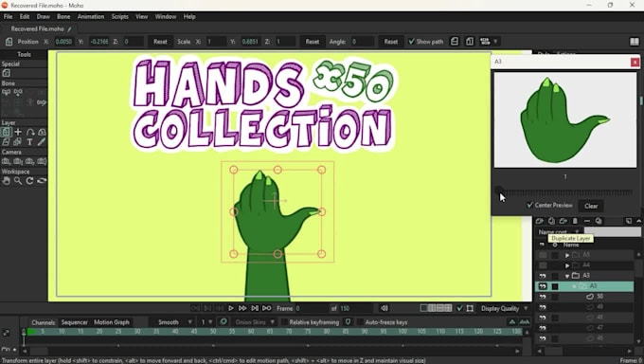
Task: Reset the Position values
Action: [160, 42]
